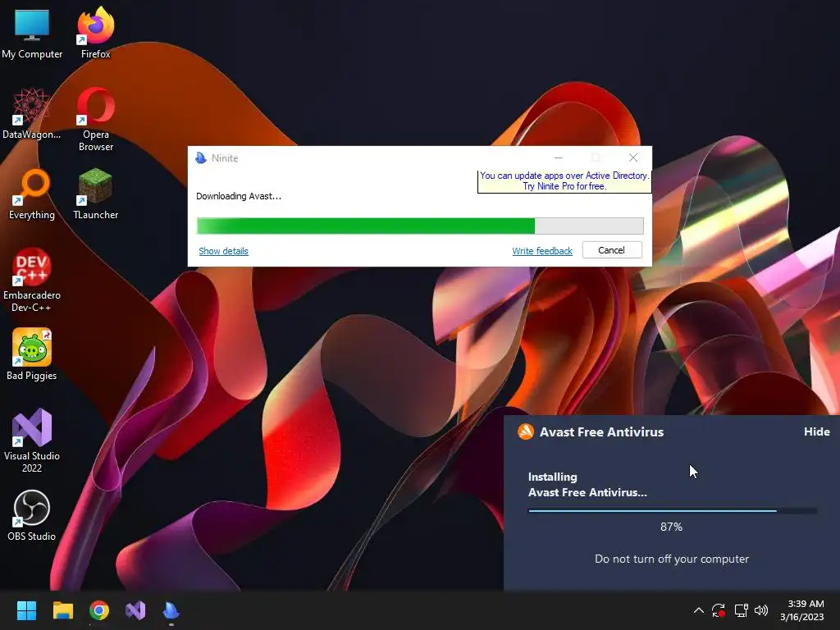Hide the Avast Free Antivirus panel

pos(816,431)
